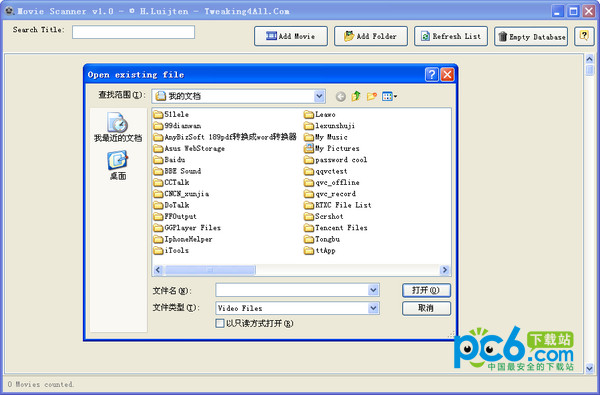The height and width of the screenshot is (395, 600).
Task: Select the Tencent Files folder
Action: point(336,228)
